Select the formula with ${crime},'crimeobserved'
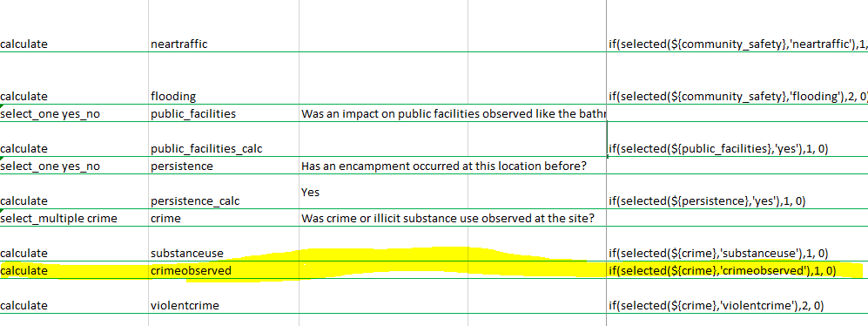 coord(722,270)
